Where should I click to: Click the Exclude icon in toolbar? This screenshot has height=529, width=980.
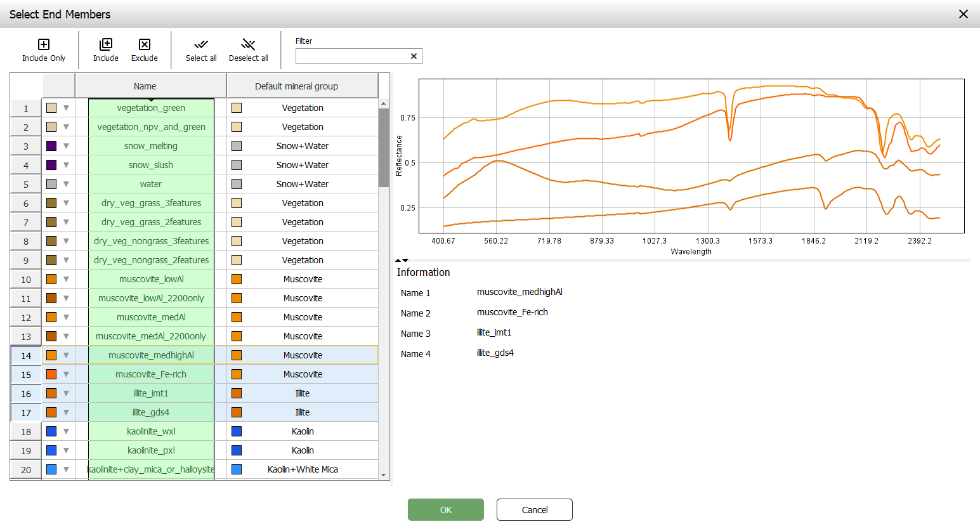(145, 44)
